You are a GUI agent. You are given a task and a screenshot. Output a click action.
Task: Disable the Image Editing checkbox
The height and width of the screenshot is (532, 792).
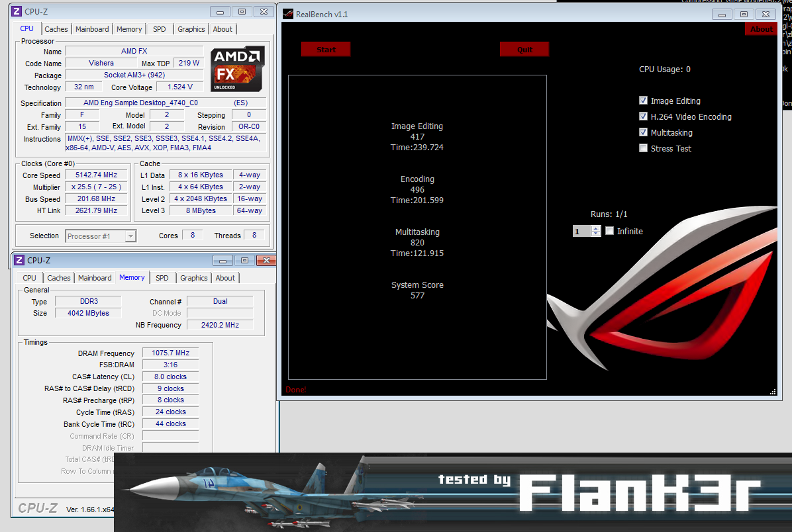[x=643, y=101]
